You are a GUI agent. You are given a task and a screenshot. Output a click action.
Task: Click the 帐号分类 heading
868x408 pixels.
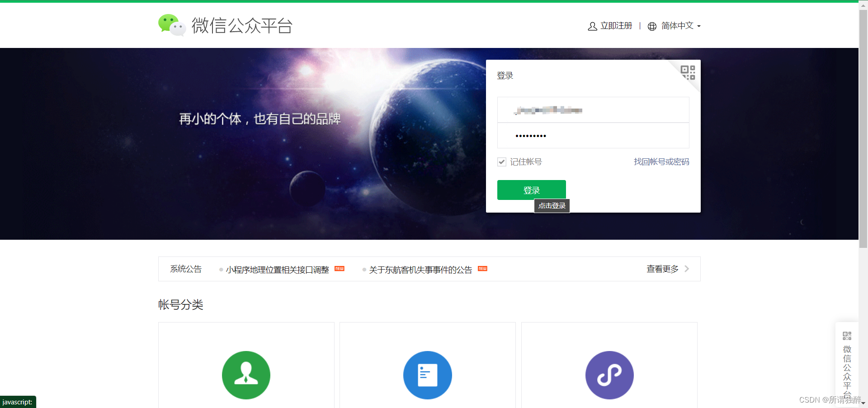(x=181, y=304)
